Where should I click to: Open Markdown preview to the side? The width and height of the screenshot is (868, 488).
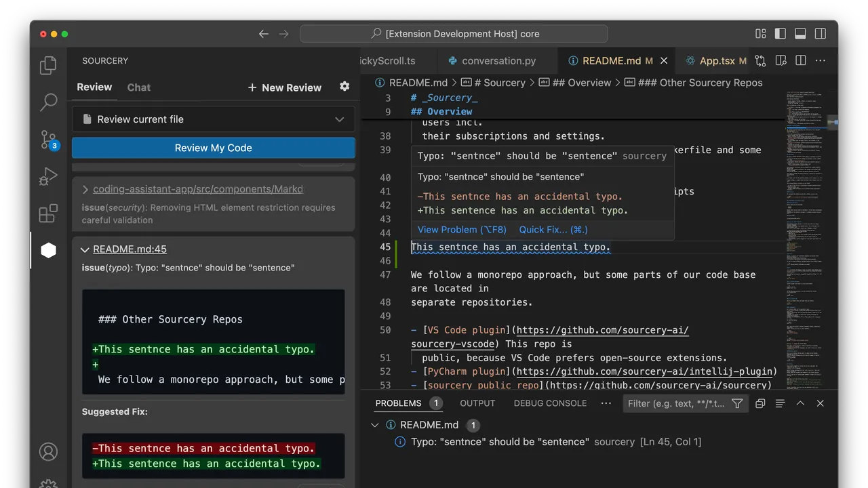coord(781,60)
